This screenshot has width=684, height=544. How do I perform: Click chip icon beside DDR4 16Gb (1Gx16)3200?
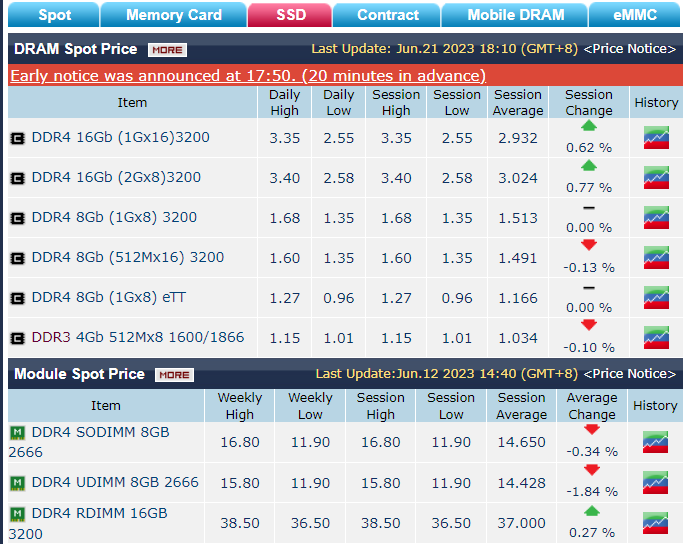pyautogui.click(x=17, y=138)
